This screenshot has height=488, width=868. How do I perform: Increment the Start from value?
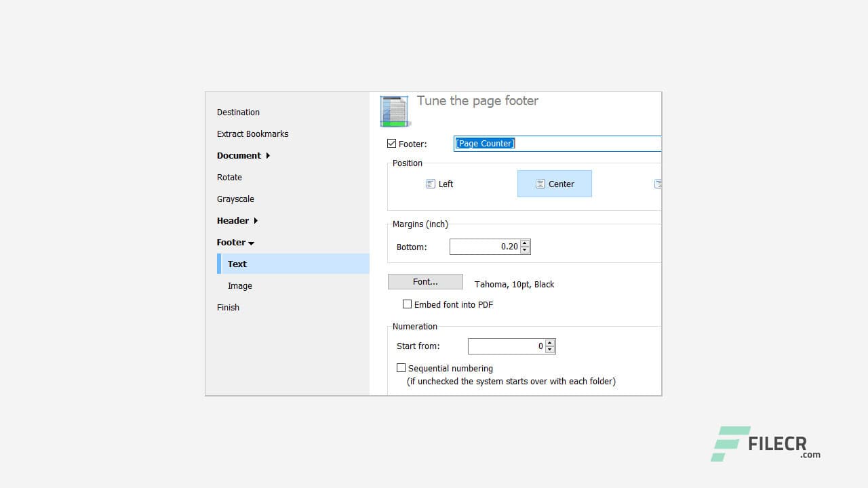(x=551, y=343)
